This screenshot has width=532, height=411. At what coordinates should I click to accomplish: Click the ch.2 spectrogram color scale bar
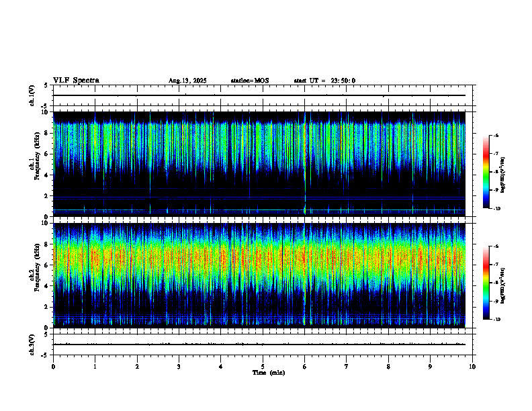tap(486, 283)
